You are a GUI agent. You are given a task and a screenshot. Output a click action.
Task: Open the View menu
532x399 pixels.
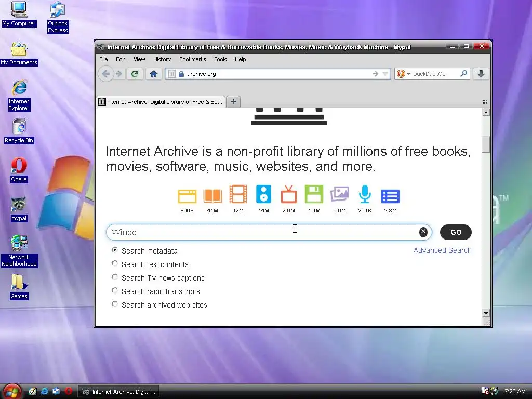[x=139, y=59]
